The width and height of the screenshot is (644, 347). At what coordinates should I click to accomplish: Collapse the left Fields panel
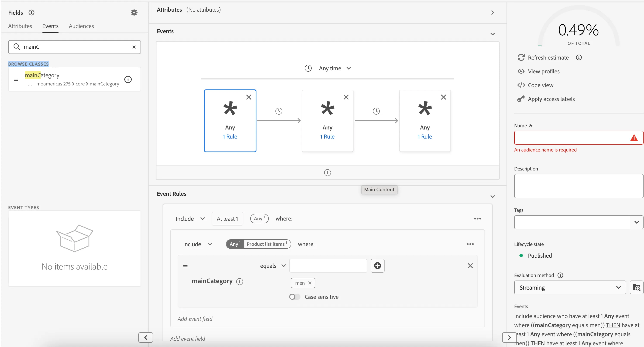145,338
